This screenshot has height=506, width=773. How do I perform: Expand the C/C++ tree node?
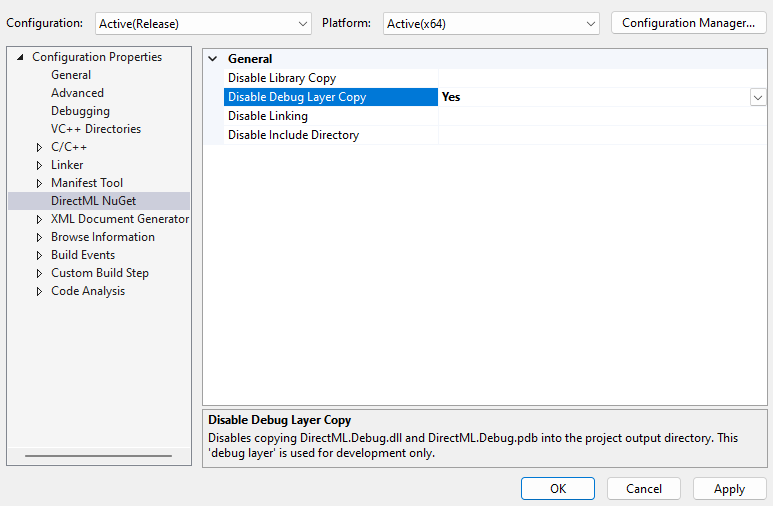(39, 147)
